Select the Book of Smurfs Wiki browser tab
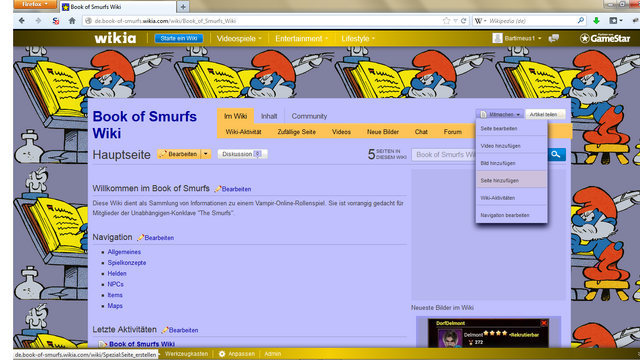Viewport: 640px width, 360px height. coord(118,7)
